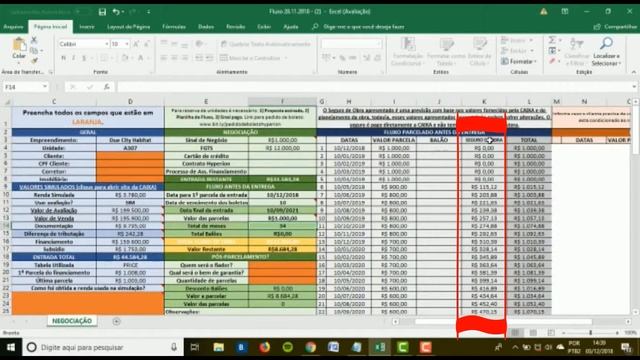Toggle Bold (N) formatting
Image resolution: width=640 pixels, height=360 pixels.
[63, 58]
